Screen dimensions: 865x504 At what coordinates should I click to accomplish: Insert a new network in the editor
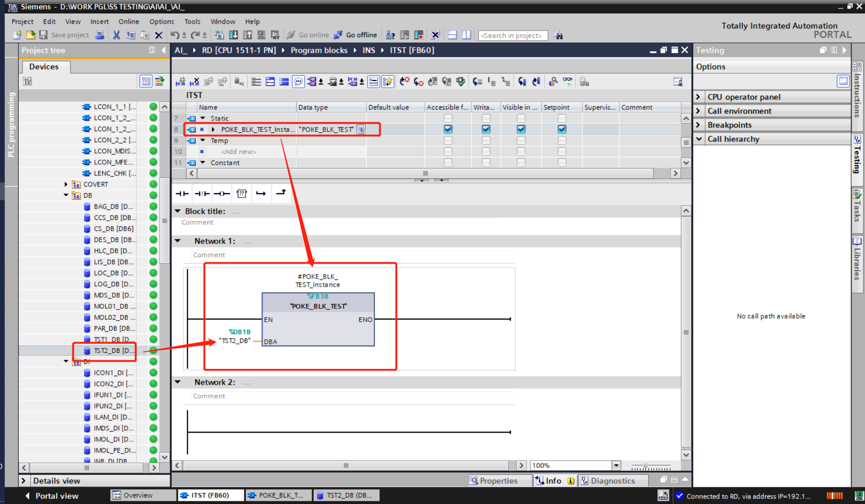pyautogui.click(x=180, y=82)
